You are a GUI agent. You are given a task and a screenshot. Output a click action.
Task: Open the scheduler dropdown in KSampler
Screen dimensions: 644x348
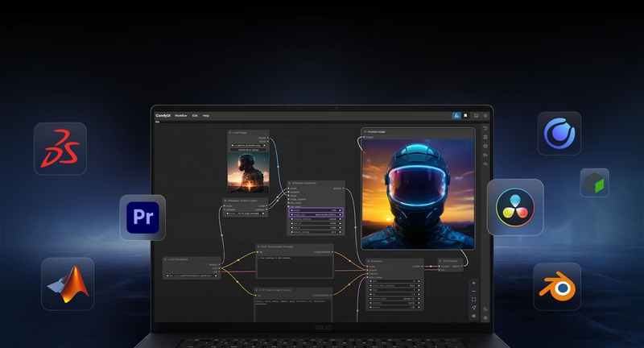(x=394, y=303)
